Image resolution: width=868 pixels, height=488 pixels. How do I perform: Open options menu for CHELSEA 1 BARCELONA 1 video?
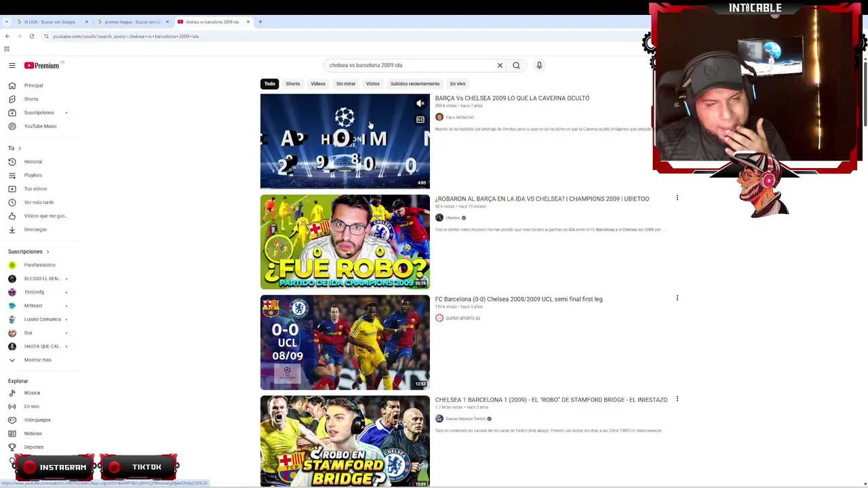coord(677,399)
